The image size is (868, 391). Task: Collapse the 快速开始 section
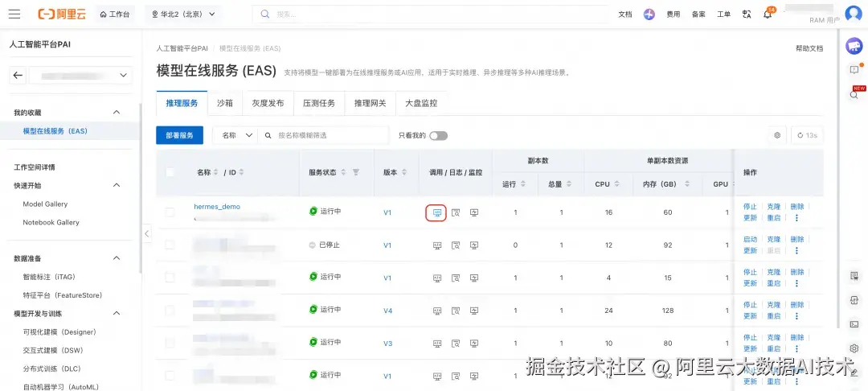click(117, 185)
